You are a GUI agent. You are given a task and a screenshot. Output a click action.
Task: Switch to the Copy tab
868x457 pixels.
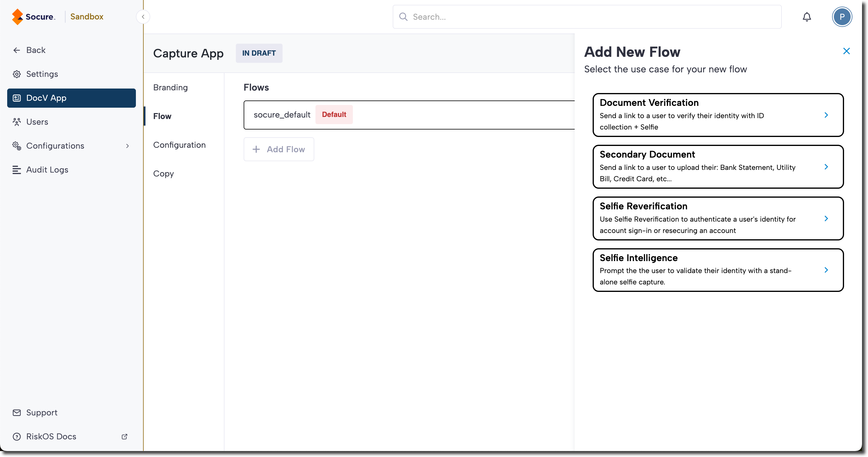[x=163, y=174]
